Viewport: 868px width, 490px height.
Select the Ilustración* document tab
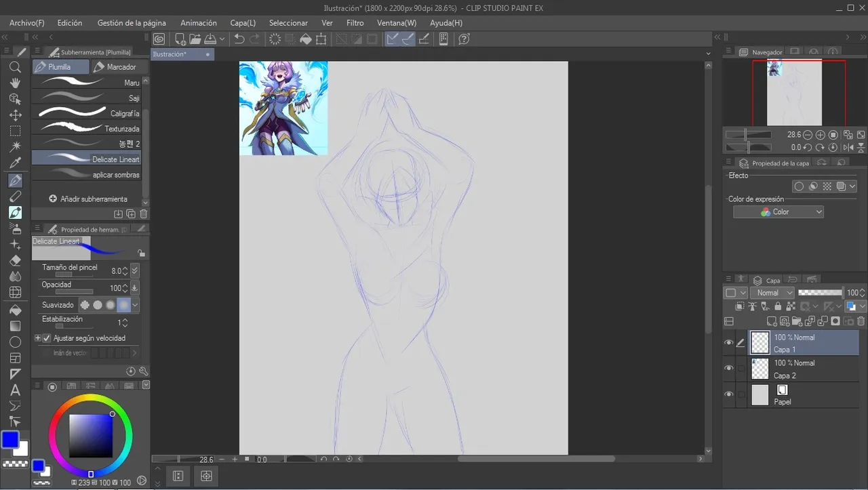[x=182, y=54]
